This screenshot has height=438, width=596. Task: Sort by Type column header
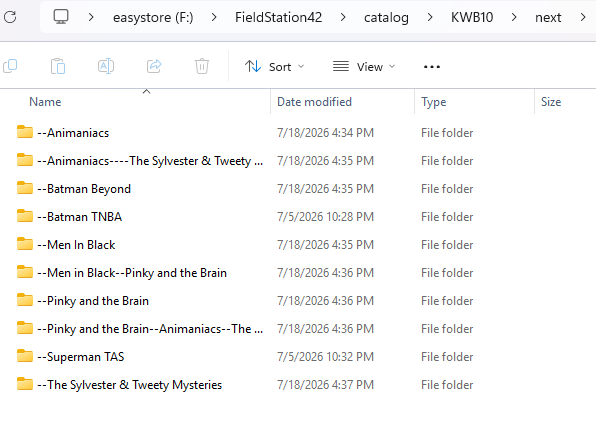[x=434, y=102]
